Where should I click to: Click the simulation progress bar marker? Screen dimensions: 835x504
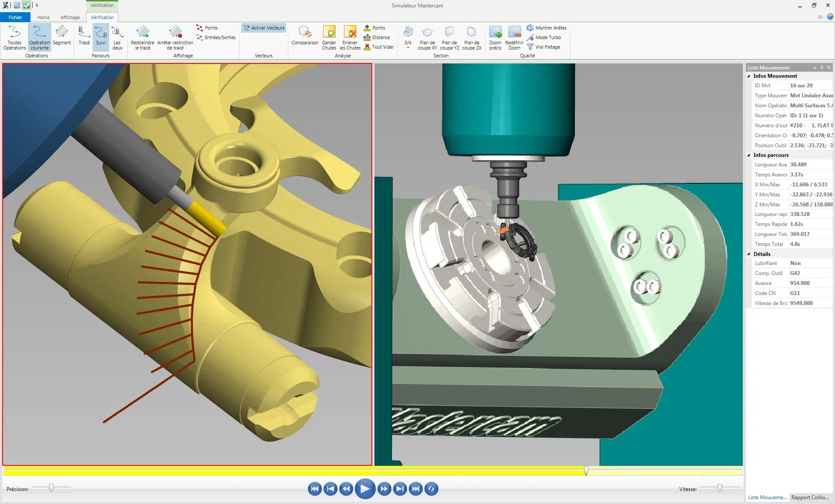click(586, 471)
